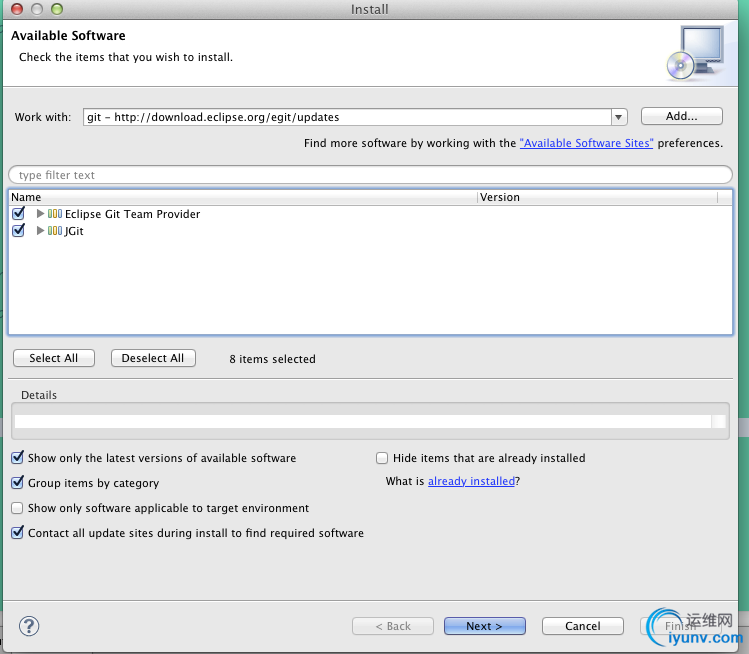The height and width of the screenshot is (654, 749).
Task: Click the type filter text field
Action: point(370,175)
